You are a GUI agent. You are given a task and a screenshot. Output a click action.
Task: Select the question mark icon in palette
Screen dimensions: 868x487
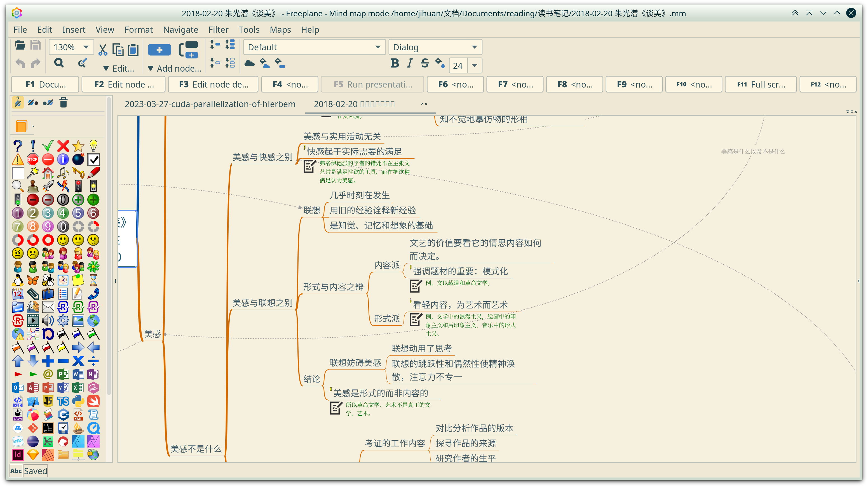(x=18, y=146)
